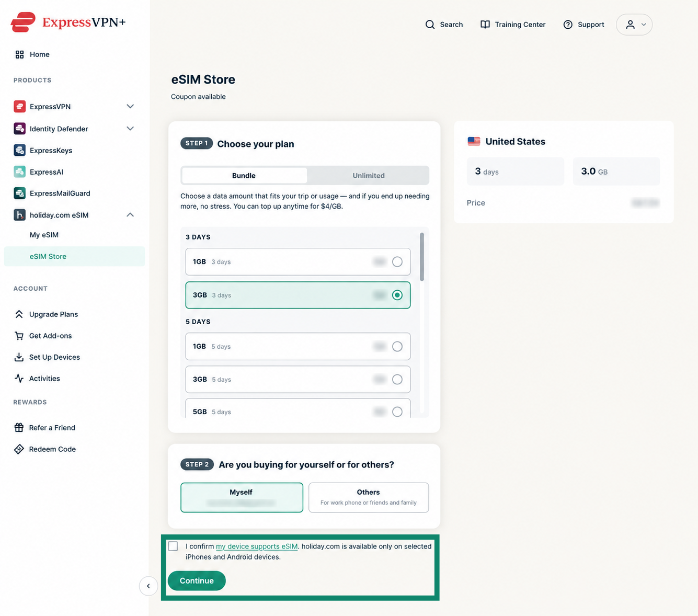Select the 3GB 5 days radio button
Screen dimensions: 698x616
pos(397,380)
